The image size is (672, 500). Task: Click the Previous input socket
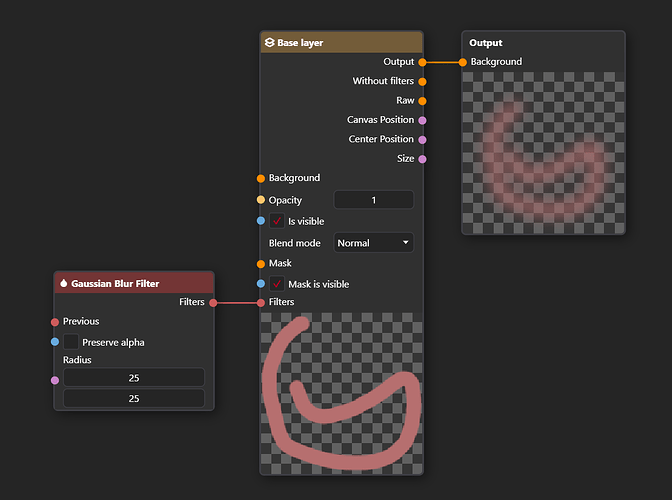[x=54, y=322]
